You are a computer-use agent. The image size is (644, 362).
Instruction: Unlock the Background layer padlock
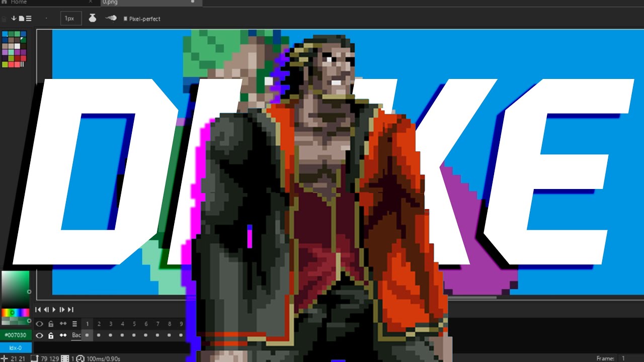coord(51,335)
